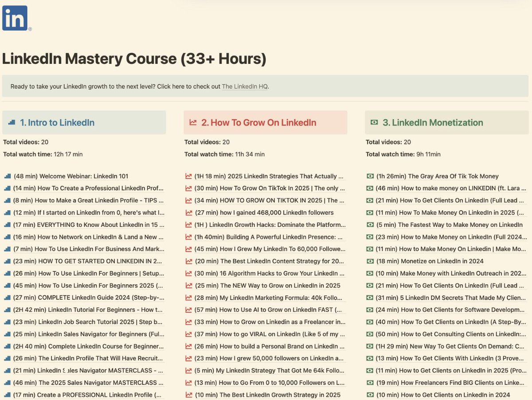The image size is (532, 400).
Task: Open (26 min) How To Use LinkedIn For Beginners Setup
Action: (x=89, y=273)
